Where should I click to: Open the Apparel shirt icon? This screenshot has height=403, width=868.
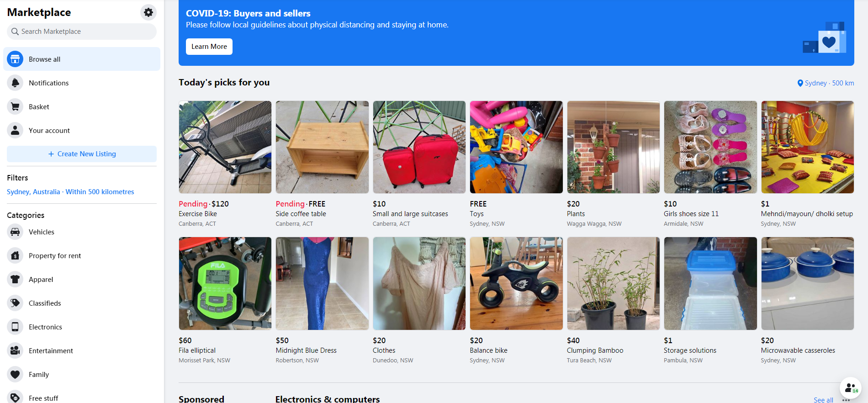pyautogui.click(x=15, y=279)
